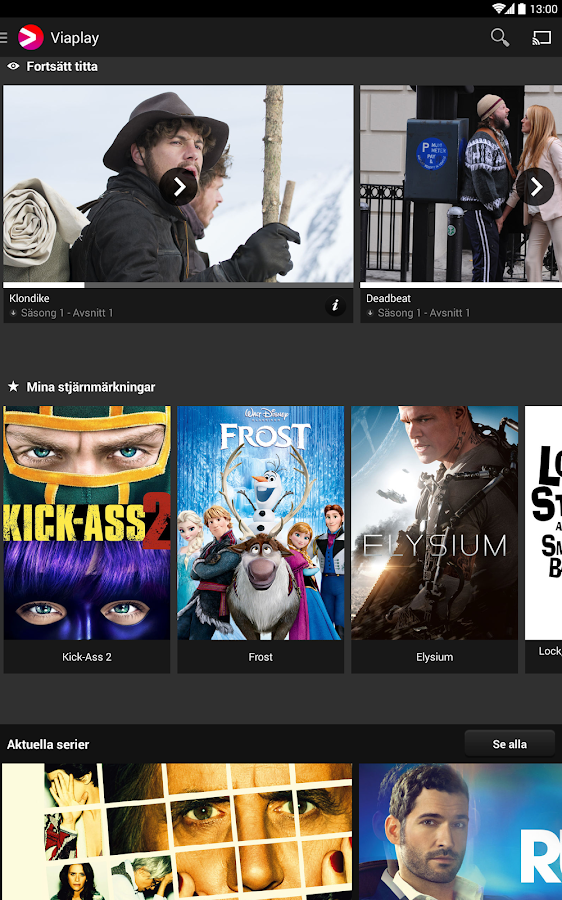Click the star icon beside Mina stjärnmärkningar
Screen dimensions: 562x900
[13, 387]
